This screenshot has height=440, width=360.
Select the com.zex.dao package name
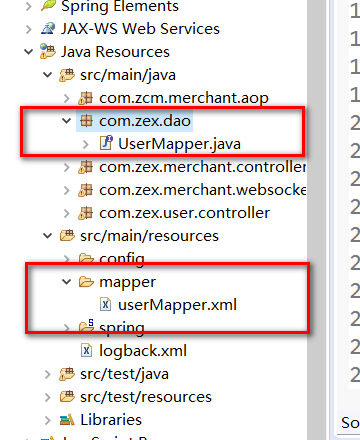click(145, 121)
